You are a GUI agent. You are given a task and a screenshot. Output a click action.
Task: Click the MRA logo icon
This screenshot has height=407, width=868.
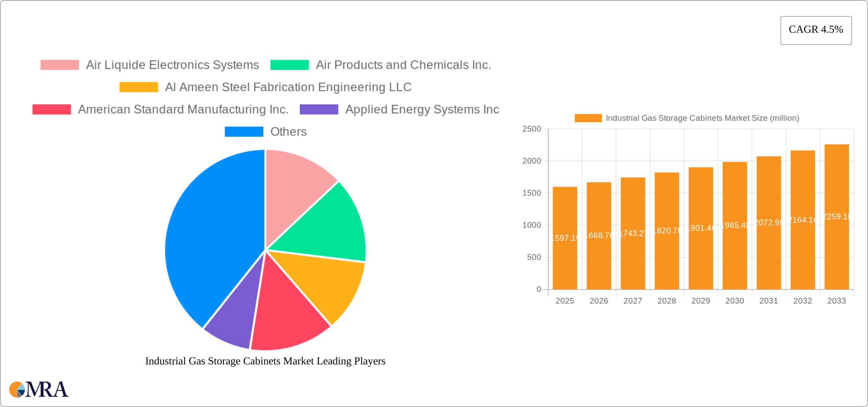tap(18, 389)
